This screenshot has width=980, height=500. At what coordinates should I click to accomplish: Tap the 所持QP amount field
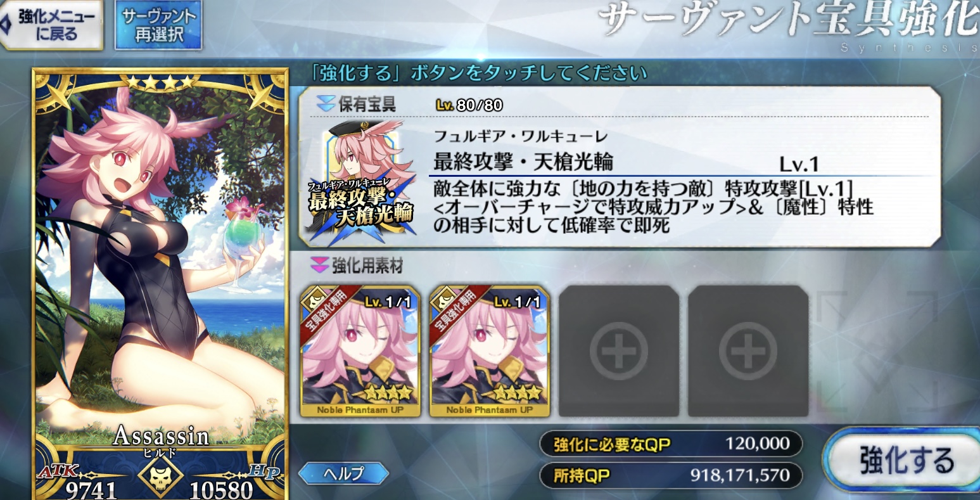(671, 475)
